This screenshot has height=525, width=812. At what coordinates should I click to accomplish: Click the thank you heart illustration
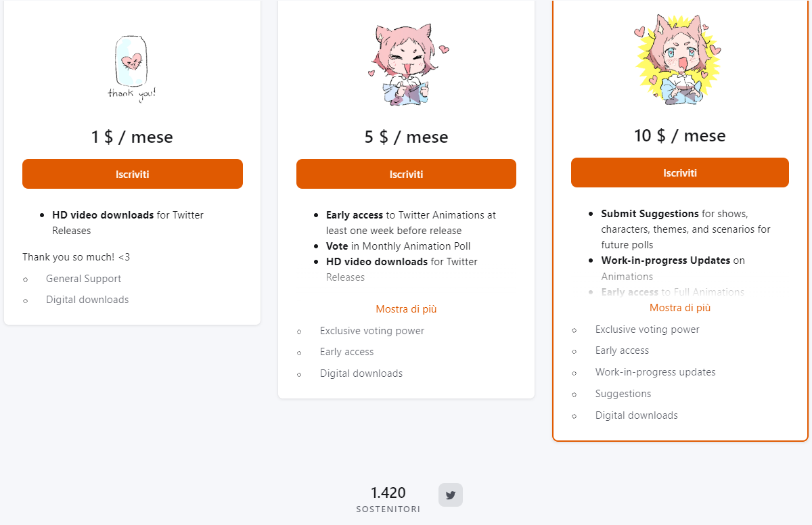[132, 66]
